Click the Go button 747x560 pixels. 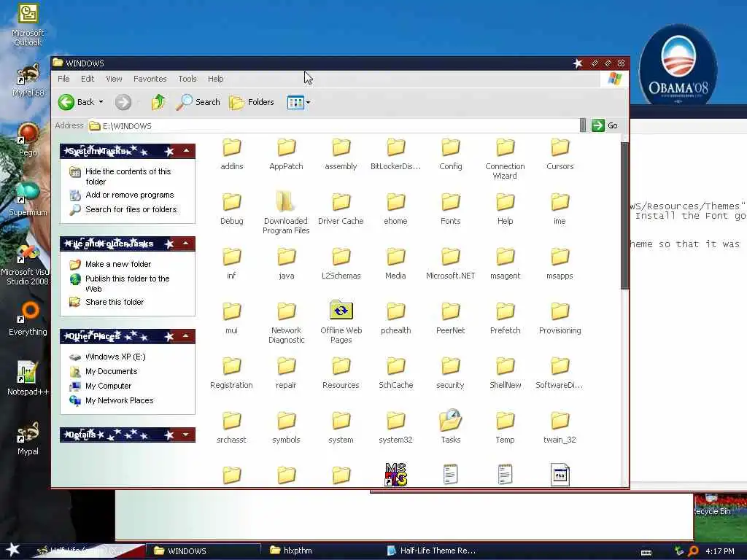click(x=605, y=125)
